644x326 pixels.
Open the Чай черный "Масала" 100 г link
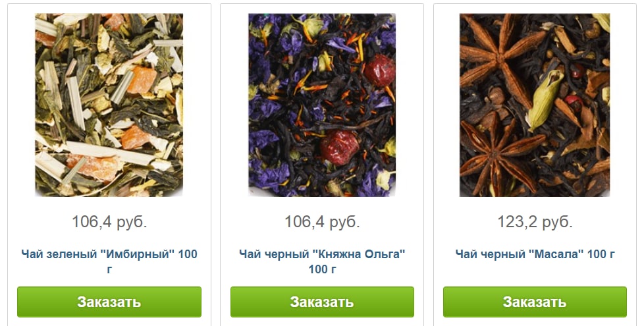pos(535,254)
